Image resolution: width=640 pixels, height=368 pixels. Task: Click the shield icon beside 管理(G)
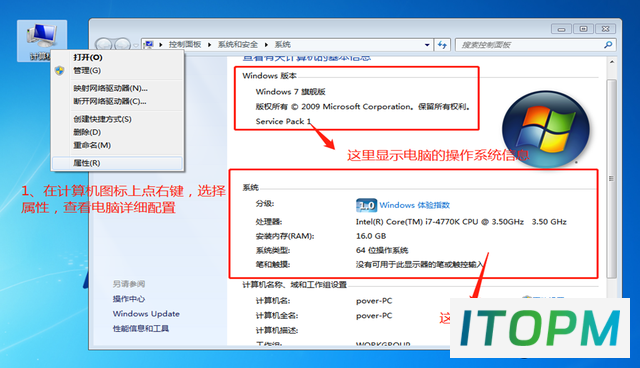(60, 71)
